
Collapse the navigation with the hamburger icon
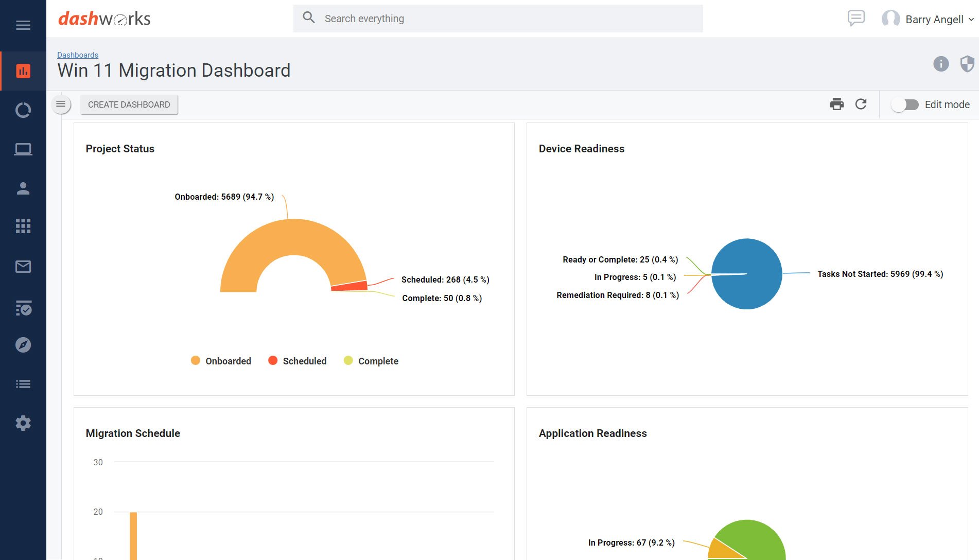[23, 24]
